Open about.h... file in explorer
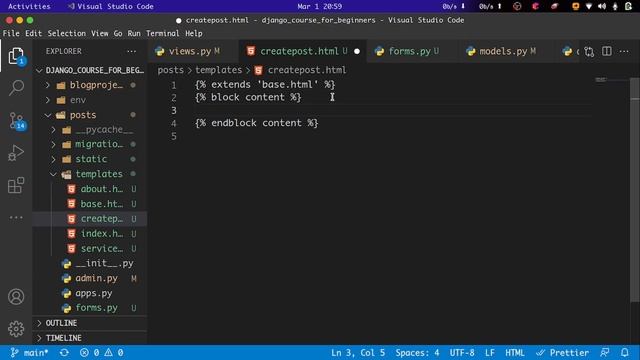 (x=90, y=189)
